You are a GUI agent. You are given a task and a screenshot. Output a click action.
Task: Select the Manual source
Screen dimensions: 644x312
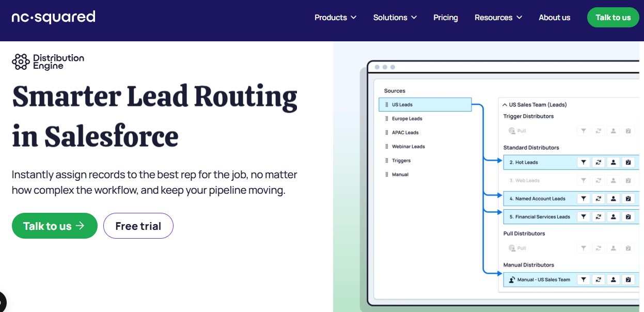tap(400, 174)
